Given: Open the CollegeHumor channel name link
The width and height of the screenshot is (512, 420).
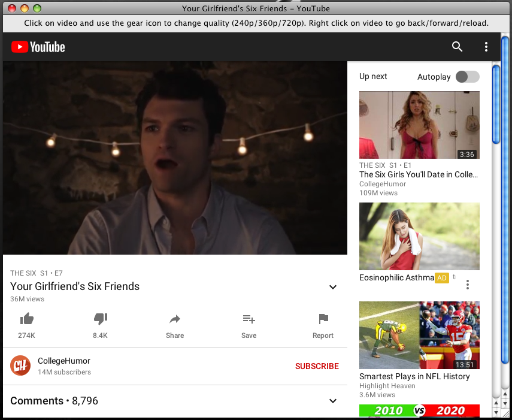Looking at the screenshot, I should pyautogui.click(x=64, y=361).
